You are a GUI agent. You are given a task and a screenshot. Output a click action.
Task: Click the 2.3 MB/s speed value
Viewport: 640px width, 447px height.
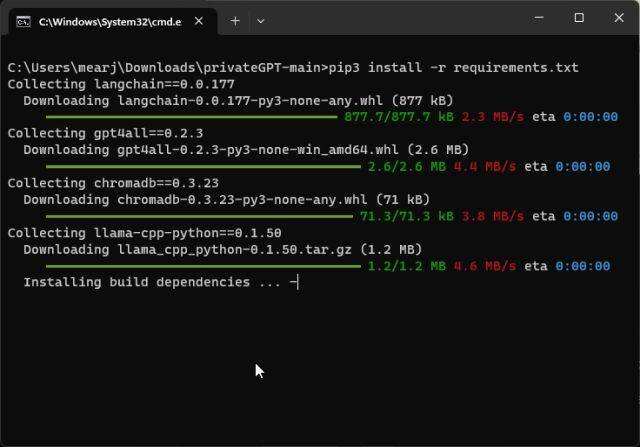coord(493,117)
